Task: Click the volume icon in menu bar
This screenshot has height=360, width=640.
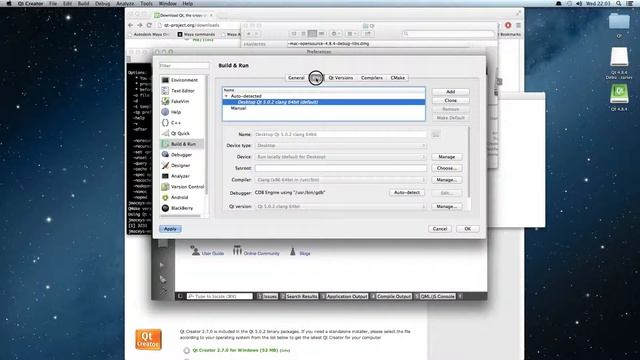Action: click(x=579, y=3)
